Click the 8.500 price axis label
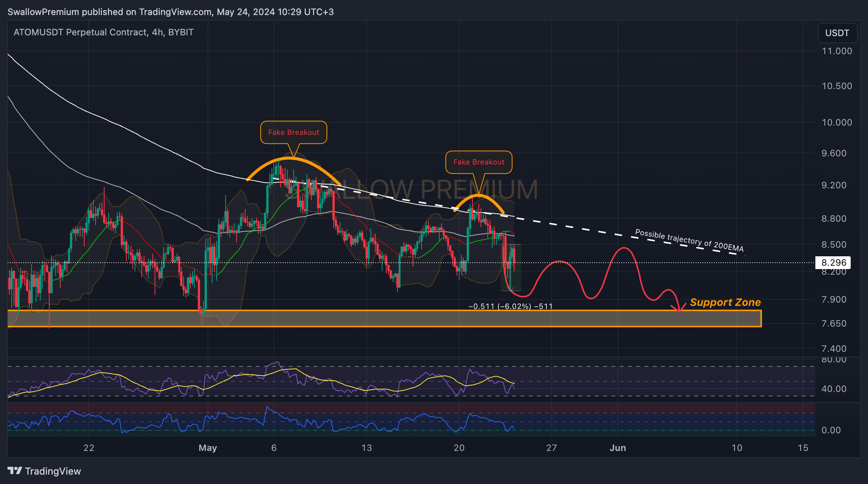The width and height of the screenshot is (868, 484). (x=834, y=245)
